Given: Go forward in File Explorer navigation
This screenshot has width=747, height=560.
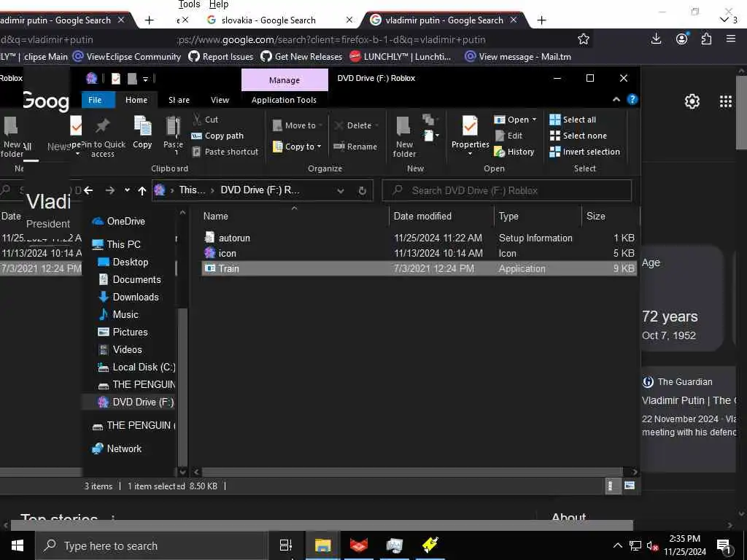Looking at the screenshot, I should [110, 190].
